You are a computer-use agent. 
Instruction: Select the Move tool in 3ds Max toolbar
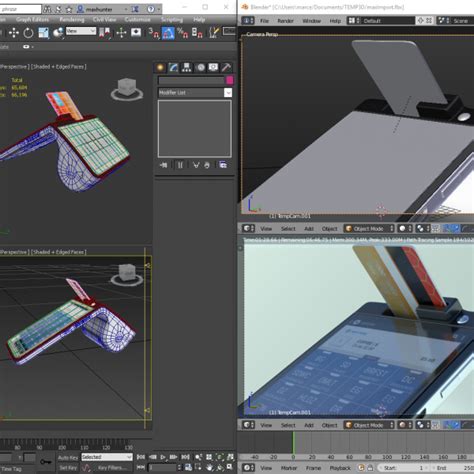pyautogui.click(x=14, y=33)
